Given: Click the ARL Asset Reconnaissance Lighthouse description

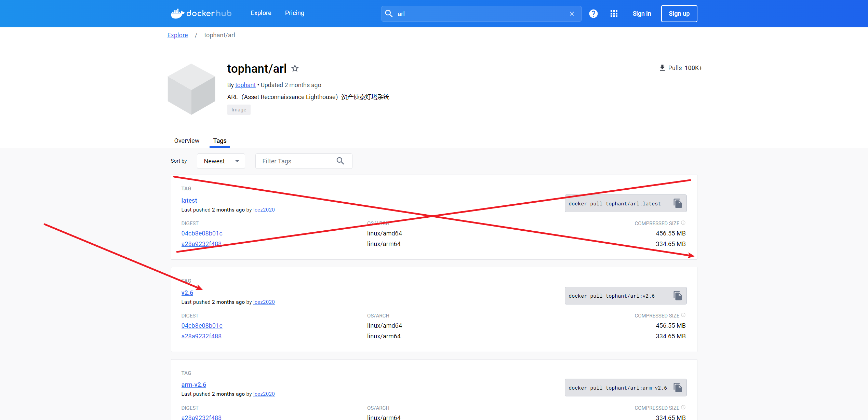Looking at the screenshot, I should (x=308, y=97).
